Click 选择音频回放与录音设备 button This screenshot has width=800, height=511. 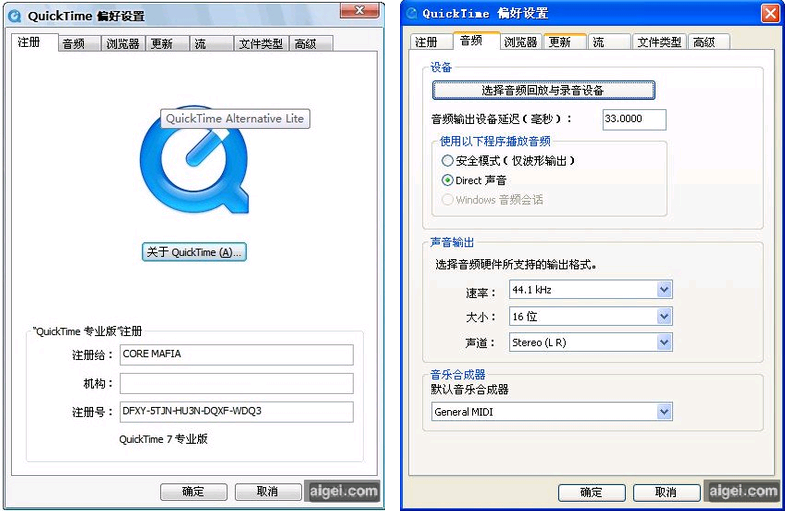pyautogui.click(x=543, y=90)
